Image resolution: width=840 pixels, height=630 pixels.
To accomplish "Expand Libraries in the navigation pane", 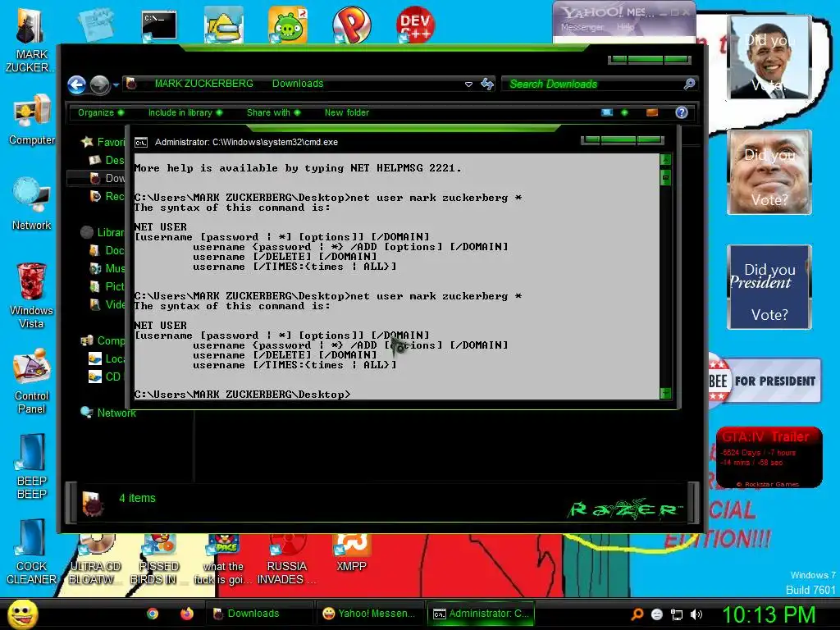I will 103,232.
